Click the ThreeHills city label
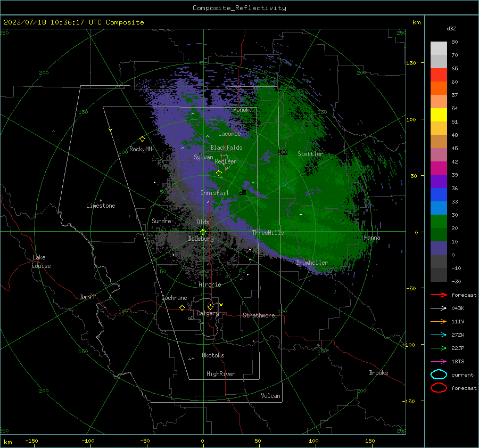The image size is (479, 448). (x=268, y=233)
